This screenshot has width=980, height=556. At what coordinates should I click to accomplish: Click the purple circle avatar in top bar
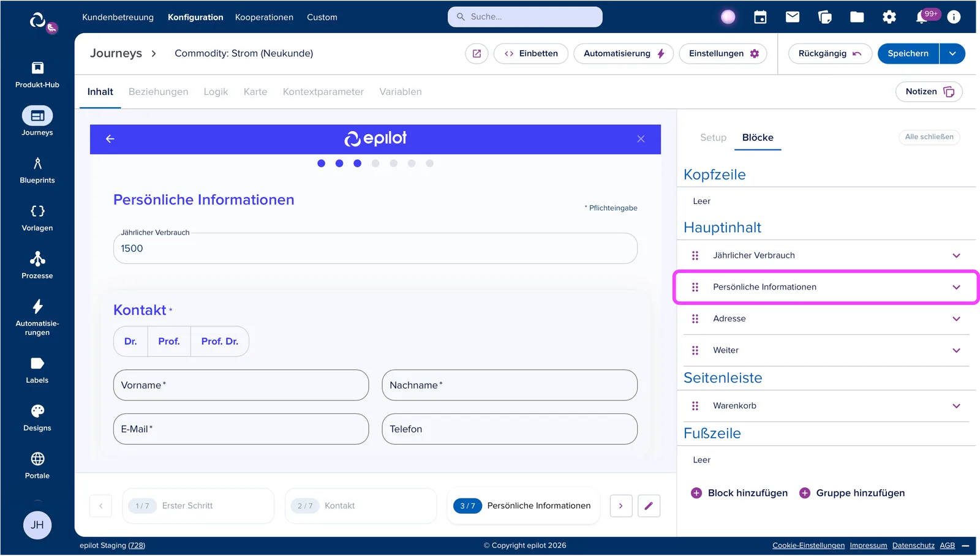click(728, 17)
